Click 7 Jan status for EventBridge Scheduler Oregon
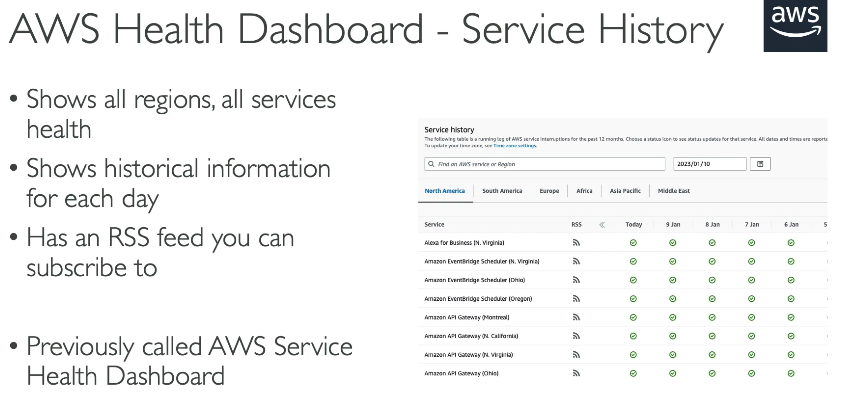The width and height of the screenshot is (861, 406). click(x=752, y=299)
